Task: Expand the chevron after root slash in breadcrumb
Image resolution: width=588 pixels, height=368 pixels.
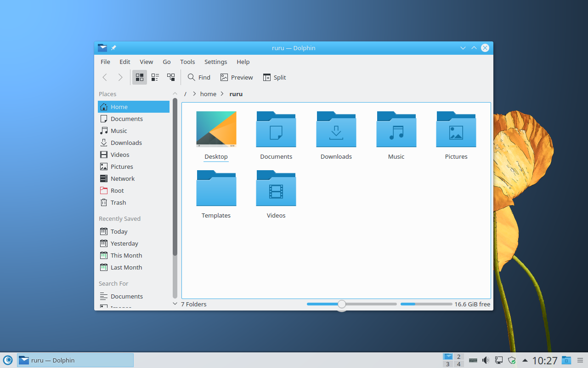Action: click(x=195, y=94)
